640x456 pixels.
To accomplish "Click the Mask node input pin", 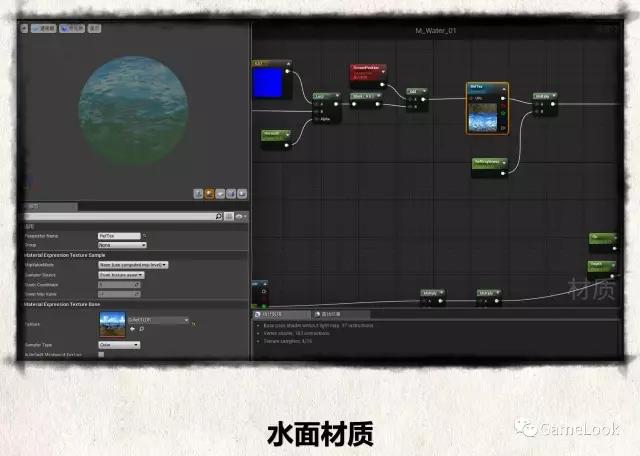I will 354,104.
